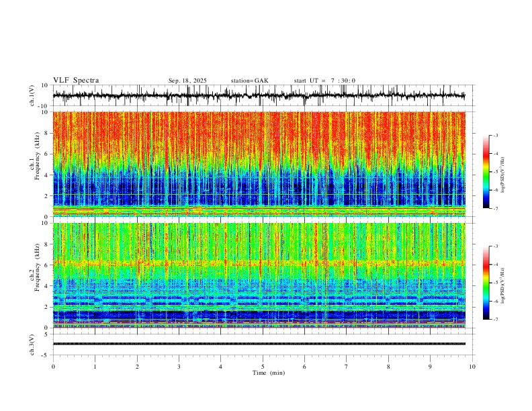Click the x-axis tick label "1"
The height and width of the screenshot is (411, 532).
click(x=95, y=367)
